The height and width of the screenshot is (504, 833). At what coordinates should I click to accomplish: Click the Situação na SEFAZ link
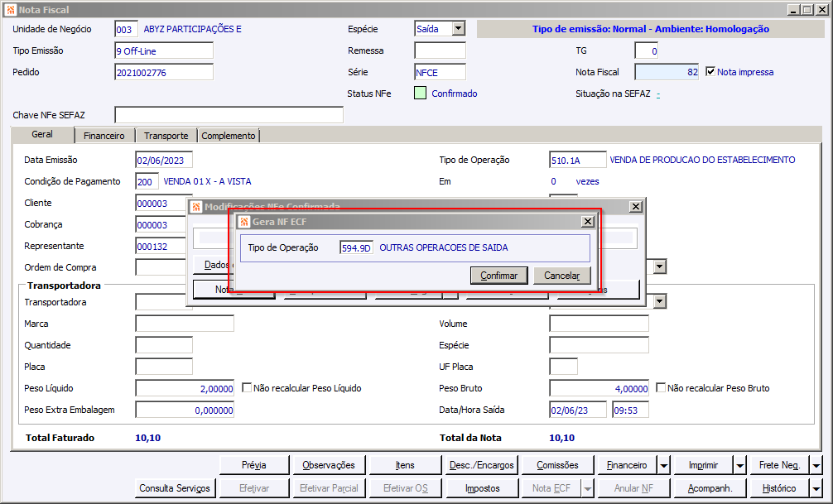coord(658,94)
